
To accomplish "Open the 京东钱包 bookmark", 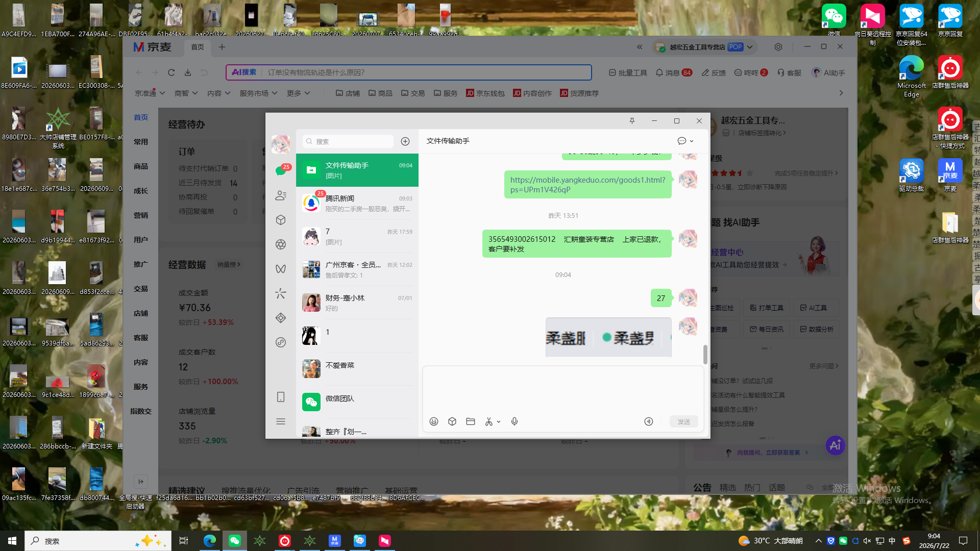I will 485,93.
